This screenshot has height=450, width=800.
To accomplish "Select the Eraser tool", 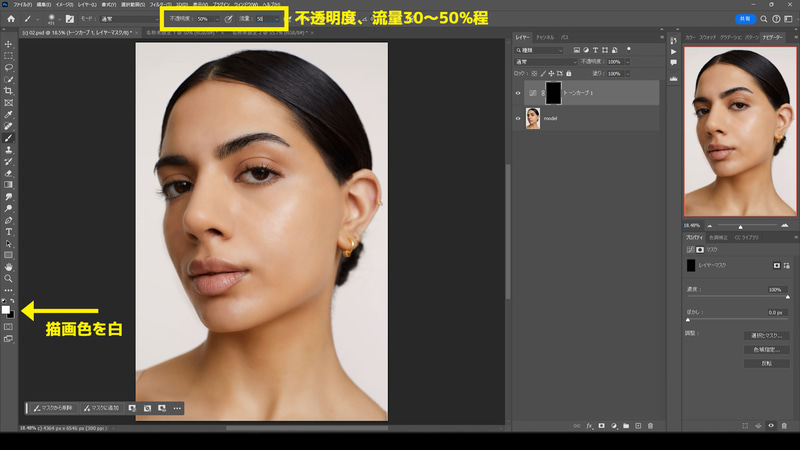I will point(9,173).
